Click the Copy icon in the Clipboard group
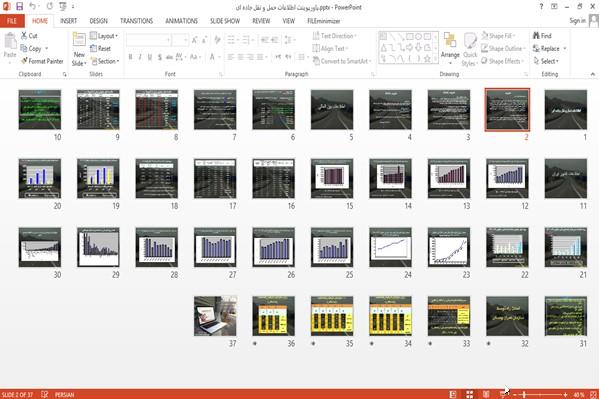Viewport: 599px width, 399px height. pos(24,48)
